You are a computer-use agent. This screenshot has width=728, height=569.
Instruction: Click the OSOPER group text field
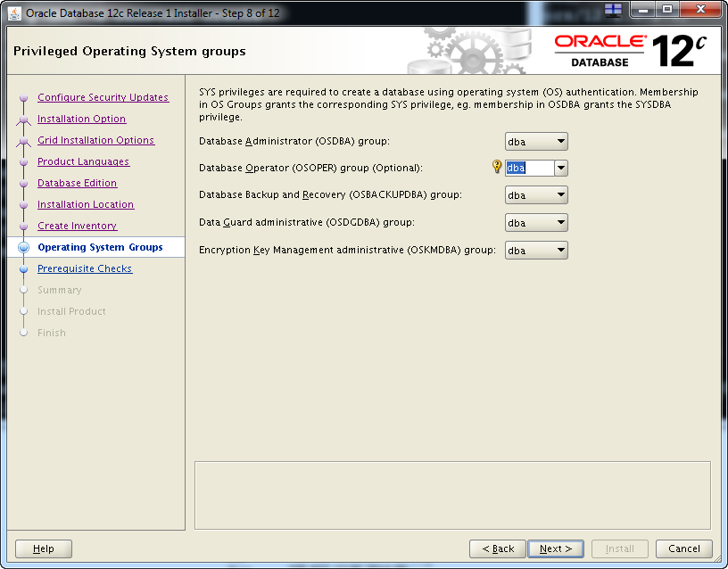[530, 168]
